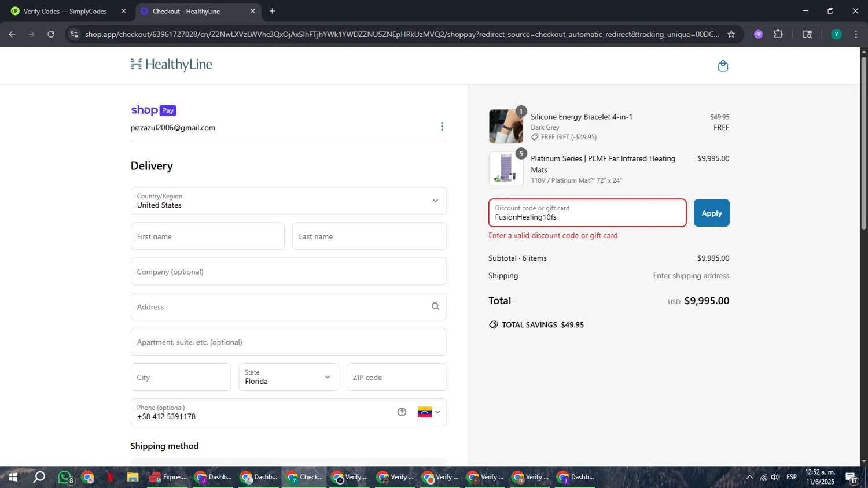Click the page vertical scrollbar

(864, 143)
